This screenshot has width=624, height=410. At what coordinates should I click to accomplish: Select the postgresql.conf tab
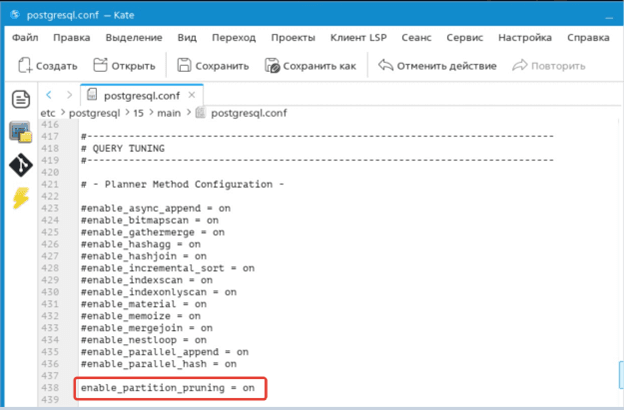pyautogui.click(x=128, y=96)
